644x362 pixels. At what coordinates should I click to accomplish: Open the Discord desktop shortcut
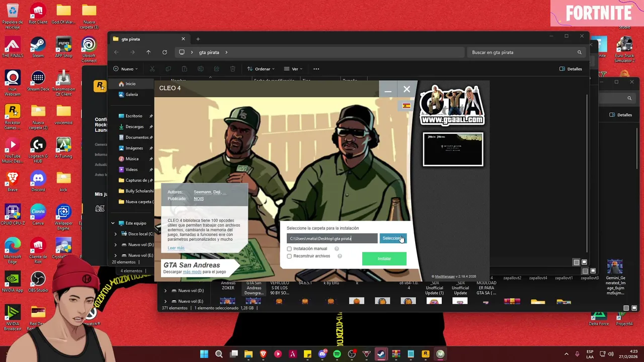click(x=38, y=182)
